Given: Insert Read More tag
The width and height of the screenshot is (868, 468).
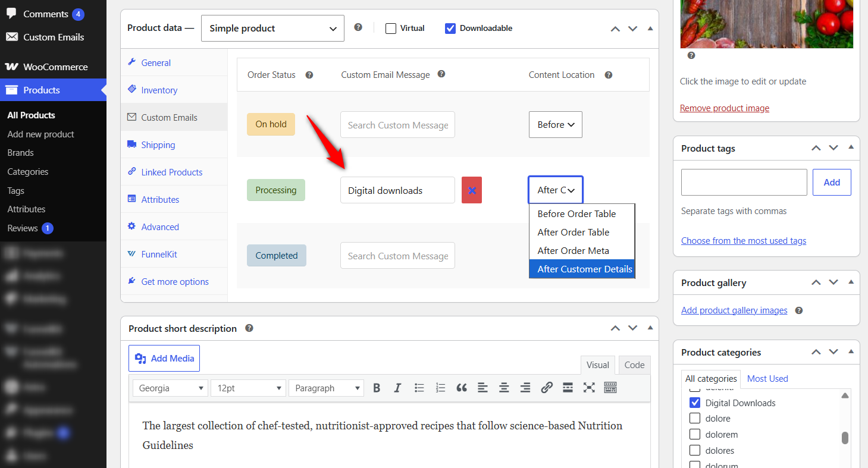Looking at the screenshot, I should point(568,388).
